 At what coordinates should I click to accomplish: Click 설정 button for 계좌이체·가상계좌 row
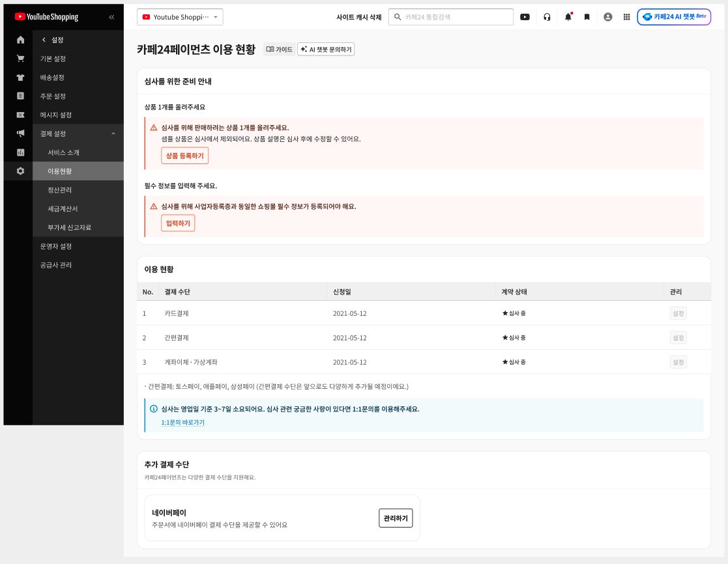(678, 362)
